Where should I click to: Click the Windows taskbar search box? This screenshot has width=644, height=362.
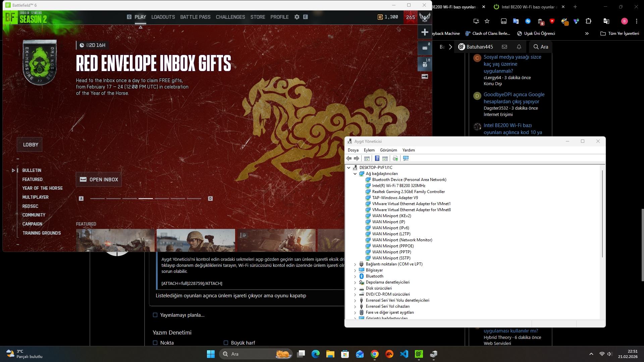[256, 354]
